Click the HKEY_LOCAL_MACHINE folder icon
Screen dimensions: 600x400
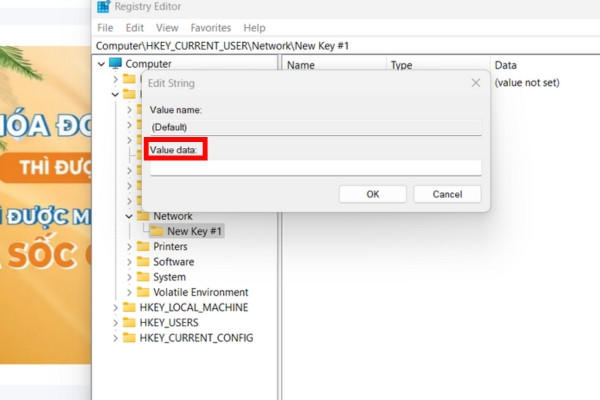pos(129,307)
